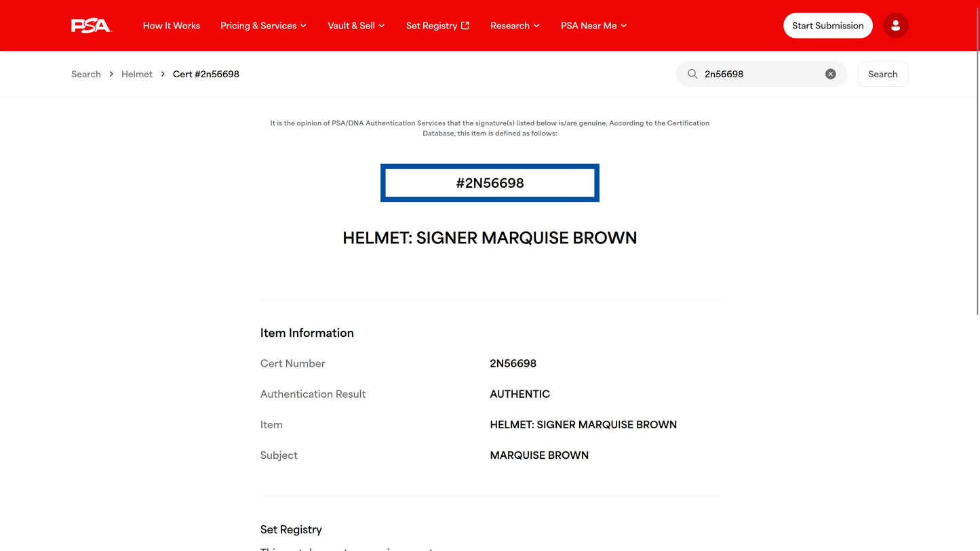Click the Item Information heading

pos(307,333)
